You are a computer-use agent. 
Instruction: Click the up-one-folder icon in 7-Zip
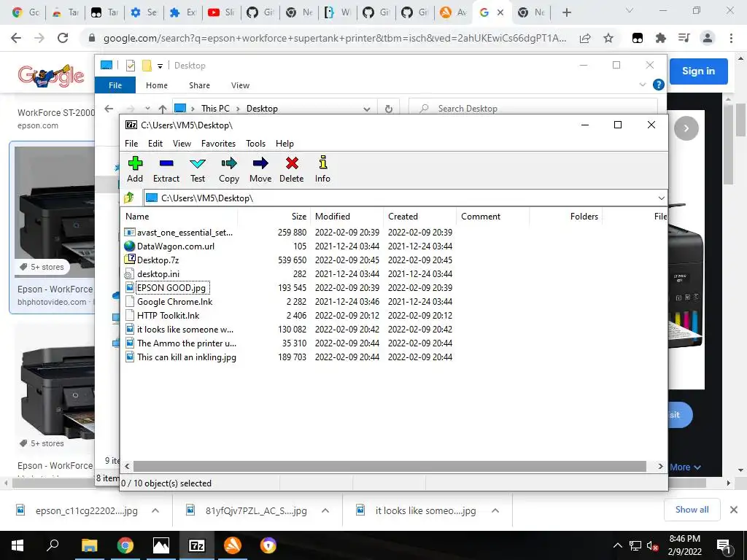tap(129, 198)
